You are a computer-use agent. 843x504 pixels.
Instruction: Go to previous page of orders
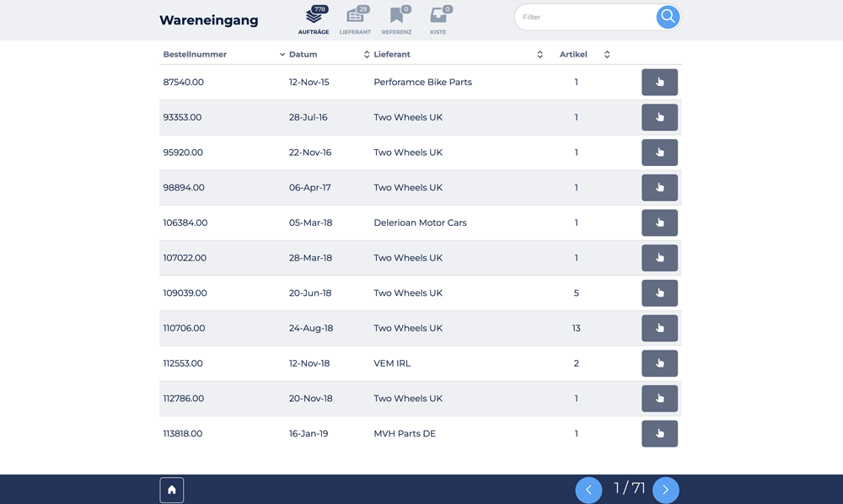point(588,490)
